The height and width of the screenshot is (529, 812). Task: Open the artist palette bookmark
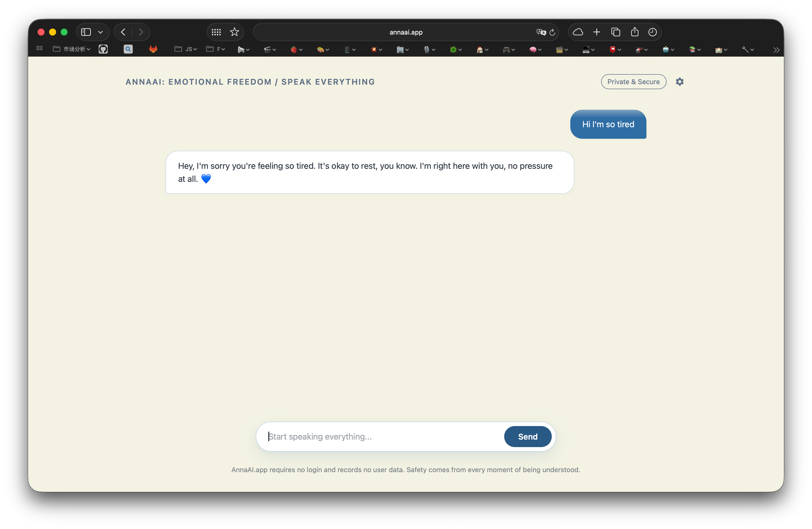click(x=320, y=49)
